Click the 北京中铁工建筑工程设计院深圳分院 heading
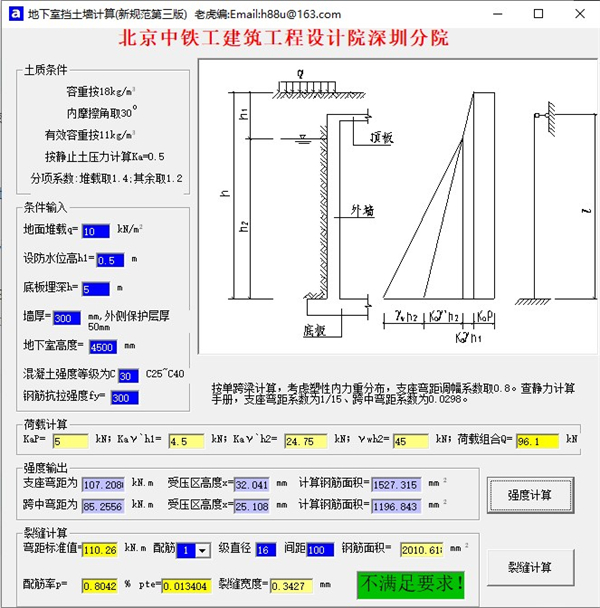The image size is (600, 608). point(284,38)
